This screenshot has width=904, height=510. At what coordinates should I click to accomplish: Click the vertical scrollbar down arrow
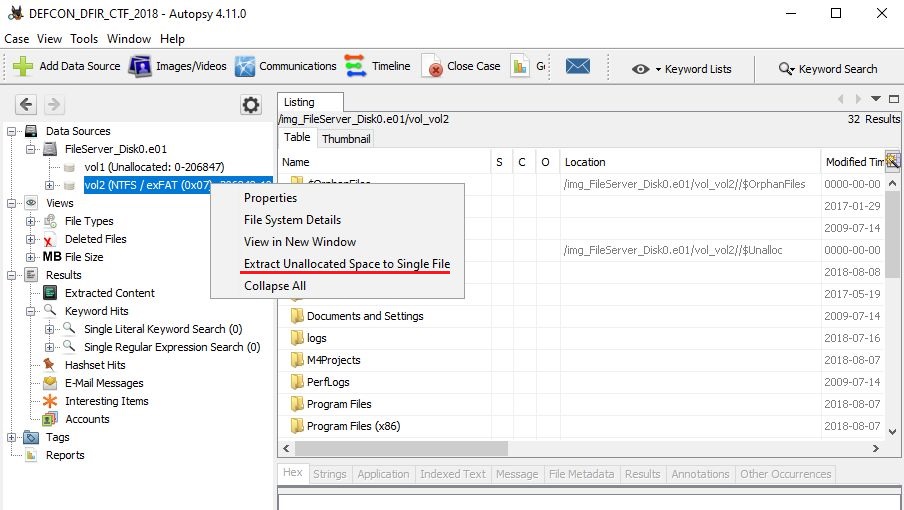[892, 432]
